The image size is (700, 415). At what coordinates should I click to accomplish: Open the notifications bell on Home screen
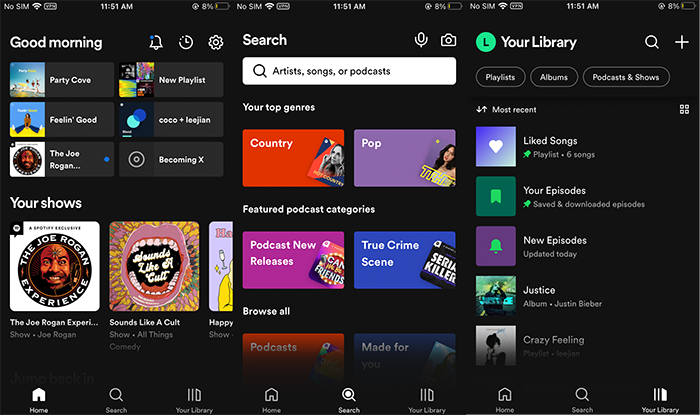tap(155, 42)
